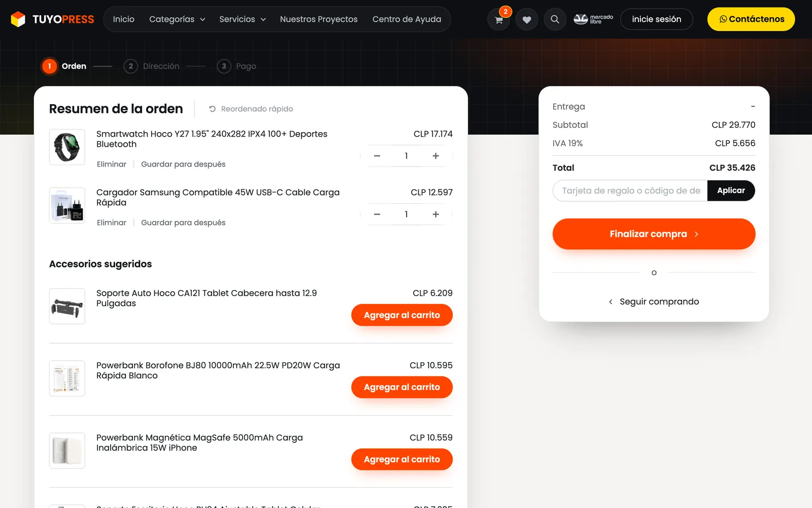
Task: Open Centro de Ayuda menu item
Action: (x=407, y=19)
